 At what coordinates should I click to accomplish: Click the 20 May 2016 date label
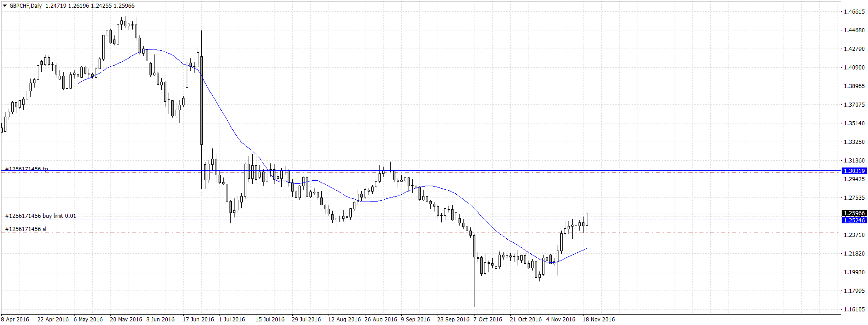pos(126,320)
